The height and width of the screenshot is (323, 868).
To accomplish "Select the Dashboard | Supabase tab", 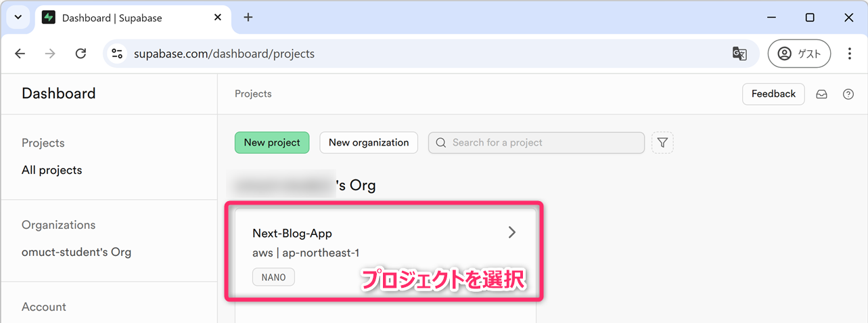I will click(122, 18).
